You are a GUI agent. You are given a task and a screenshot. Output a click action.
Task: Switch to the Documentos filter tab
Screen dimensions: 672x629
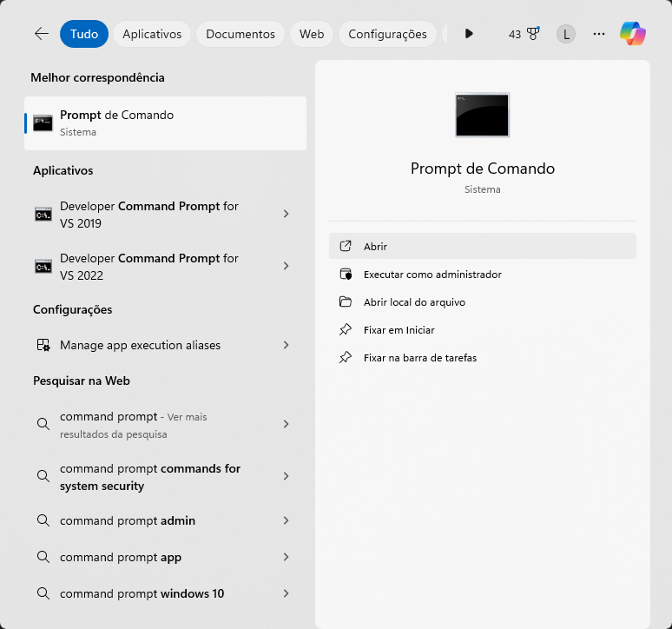point(240,34)
